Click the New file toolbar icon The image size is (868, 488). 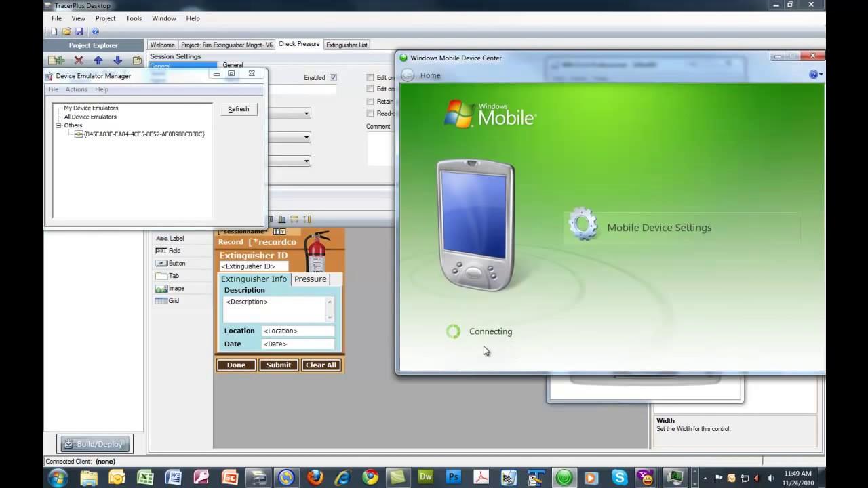54,31
